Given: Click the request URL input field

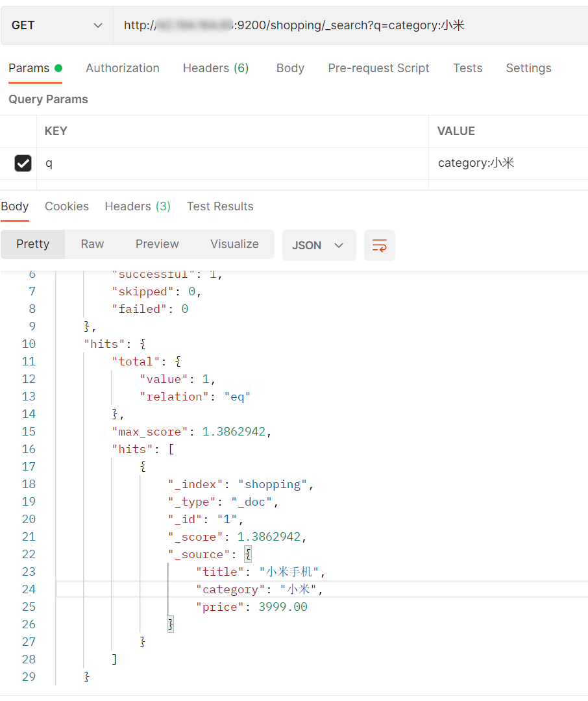Looking at the screenshot, I should (350, 25).
